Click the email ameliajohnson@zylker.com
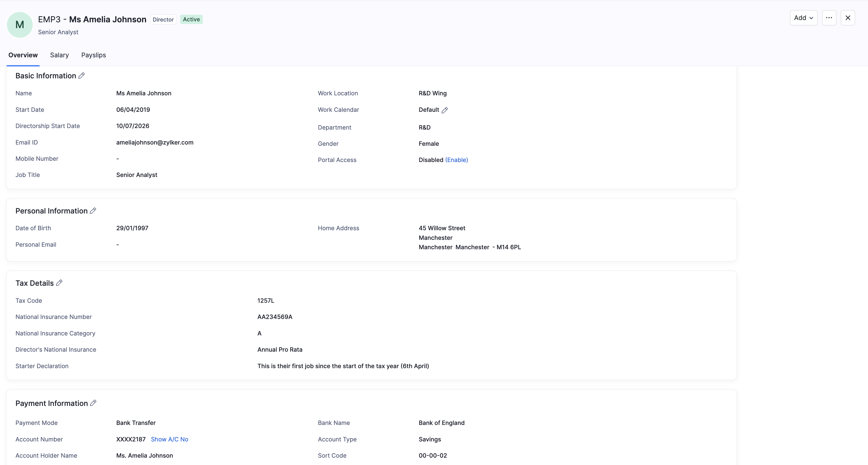Viewport: 868px width, 465px height. point(155,142)
